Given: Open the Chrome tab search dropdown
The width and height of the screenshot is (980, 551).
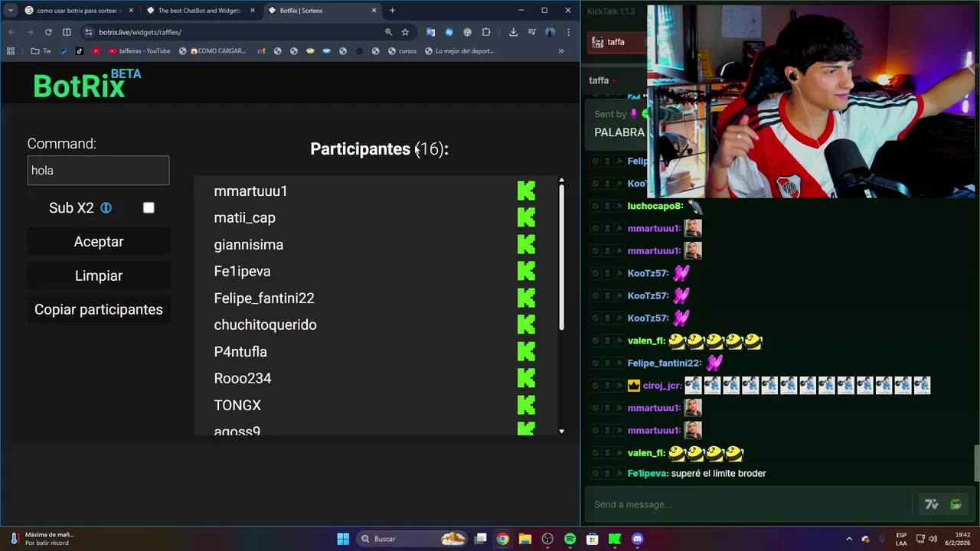Looking at the screenshot, I should point(11,11).
